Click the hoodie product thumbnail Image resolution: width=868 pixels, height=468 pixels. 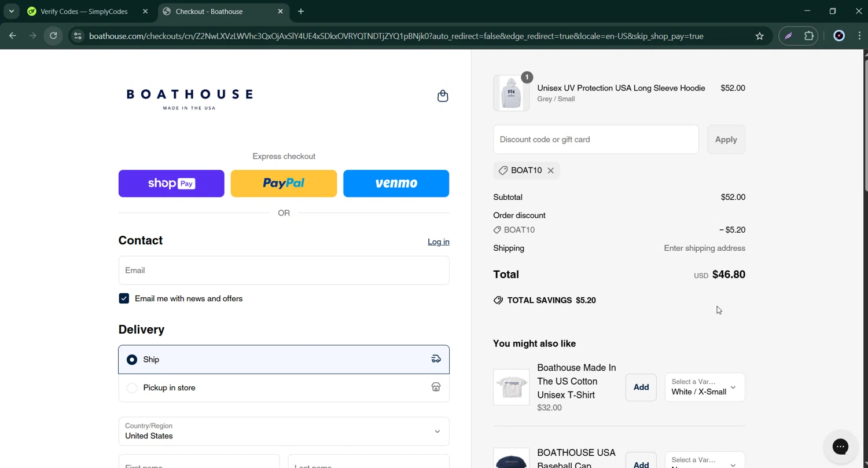[x=511, y=93]
